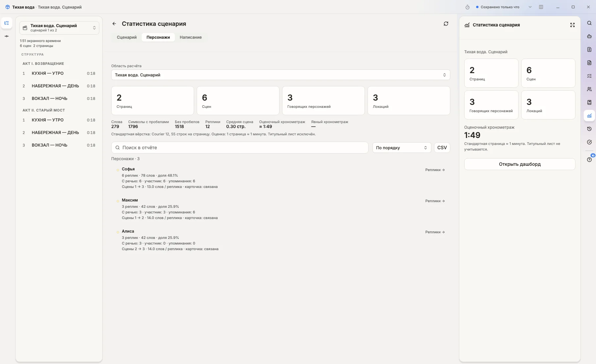Open the 'По порядку' sort dropdown
Screen dimensions: 596x364
click(x=402, y=148)
